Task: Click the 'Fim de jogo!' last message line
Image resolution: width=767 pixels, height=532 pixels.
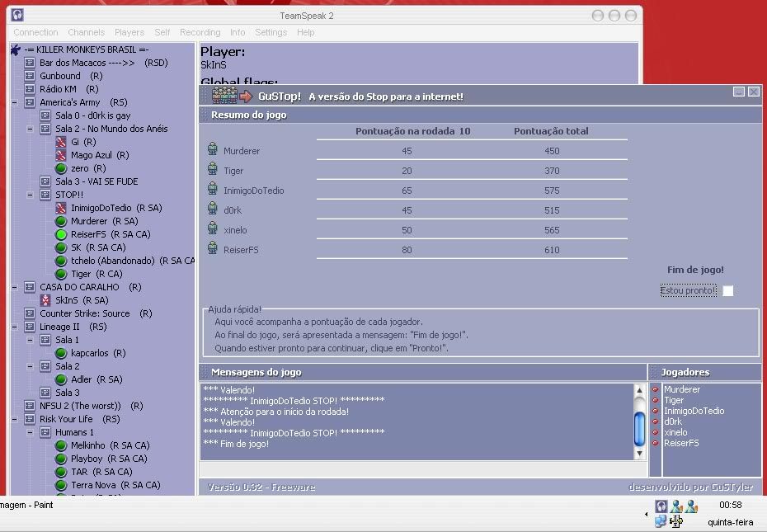Action: click(x=236, y=444)
